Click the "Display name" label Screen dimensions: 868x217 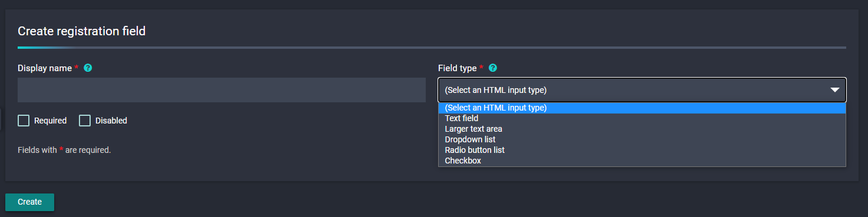point(45,68)
